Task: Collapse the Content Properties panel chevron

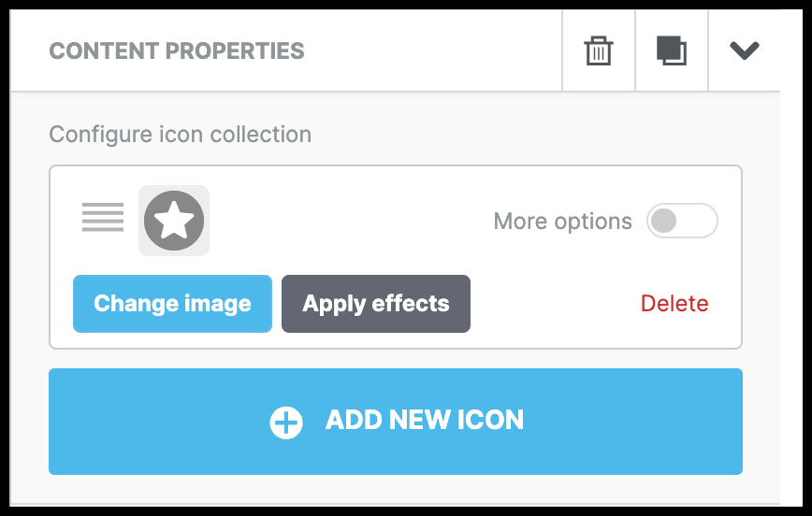Action: pyautogui.click(x=745, y=51)
